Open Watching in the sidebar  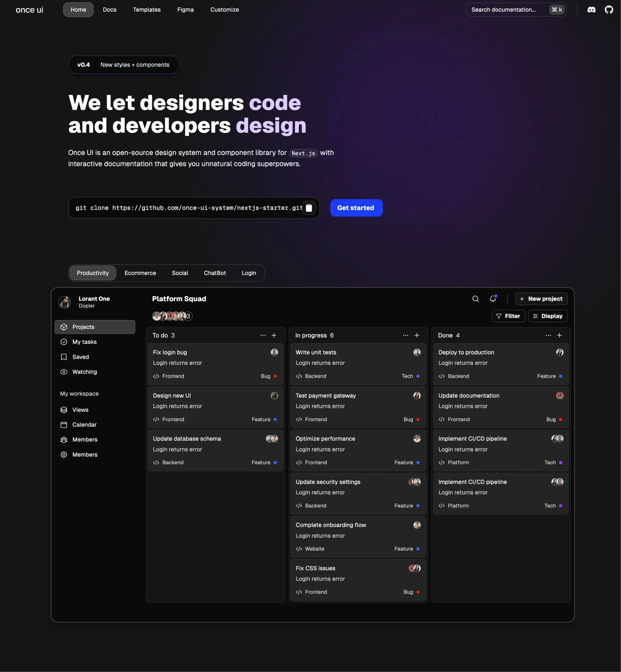84,372
